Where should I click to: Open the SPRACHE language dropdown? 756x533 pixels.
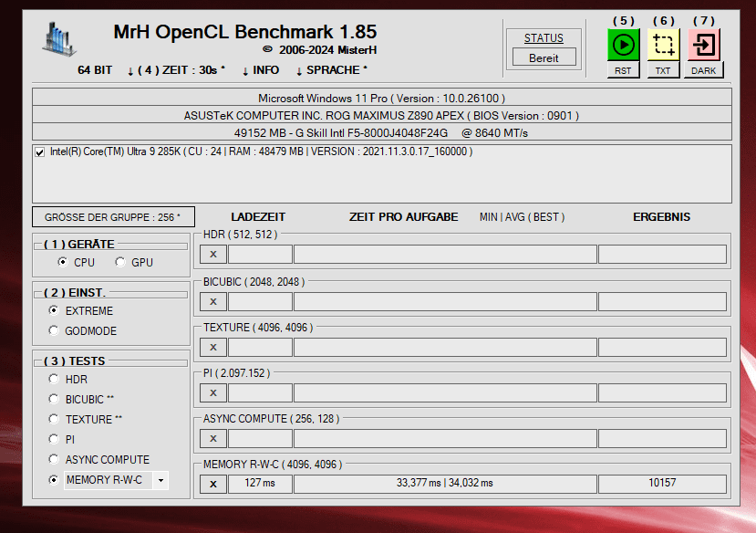point(331,70)
